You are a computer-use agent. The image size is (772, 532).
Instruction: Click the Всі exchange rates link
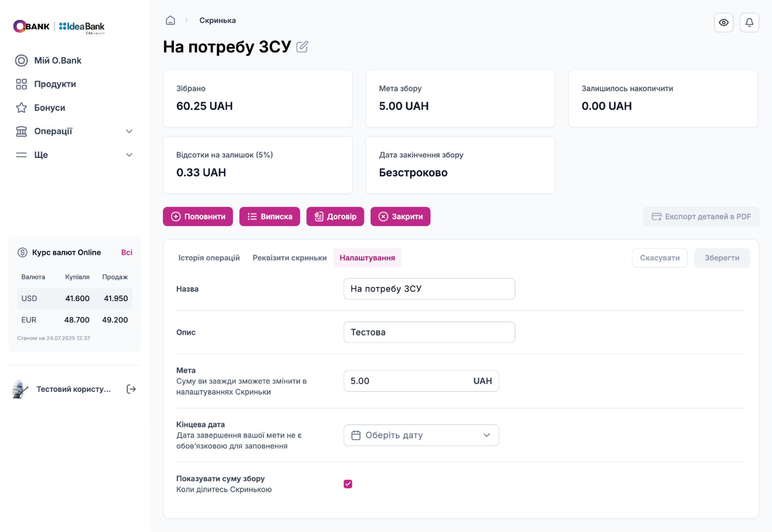click(127, 252)
